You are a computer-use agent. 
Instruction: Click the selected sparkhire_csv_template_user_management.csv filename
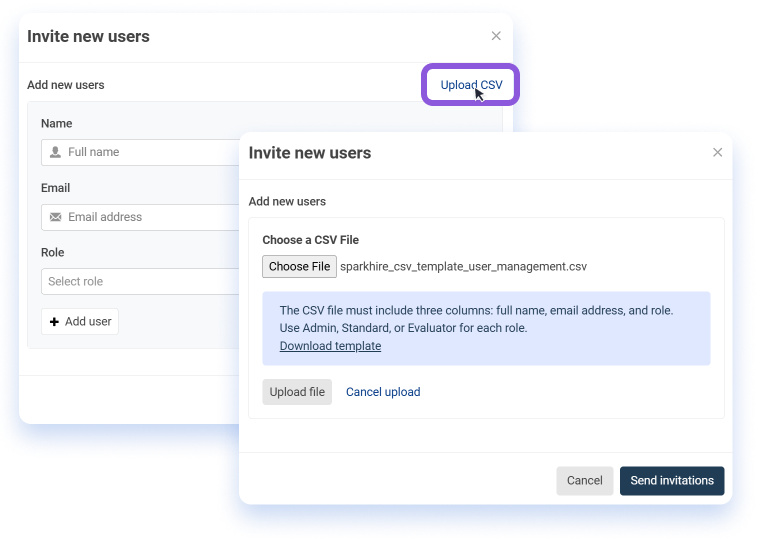pyautogui.click(x=463, y=267)
